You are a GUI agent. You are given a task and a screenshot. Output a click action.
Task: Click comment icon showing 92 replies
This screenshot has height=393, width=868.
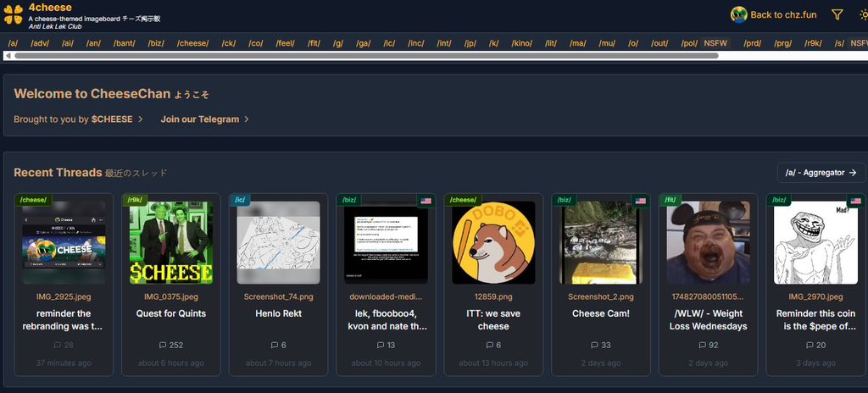point(703,345)
